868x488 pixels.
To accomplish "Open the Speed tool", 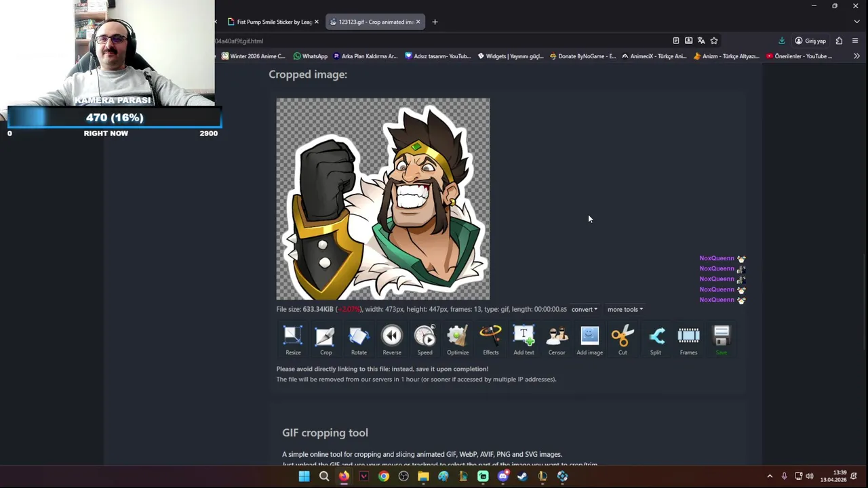I will [425, 340].
